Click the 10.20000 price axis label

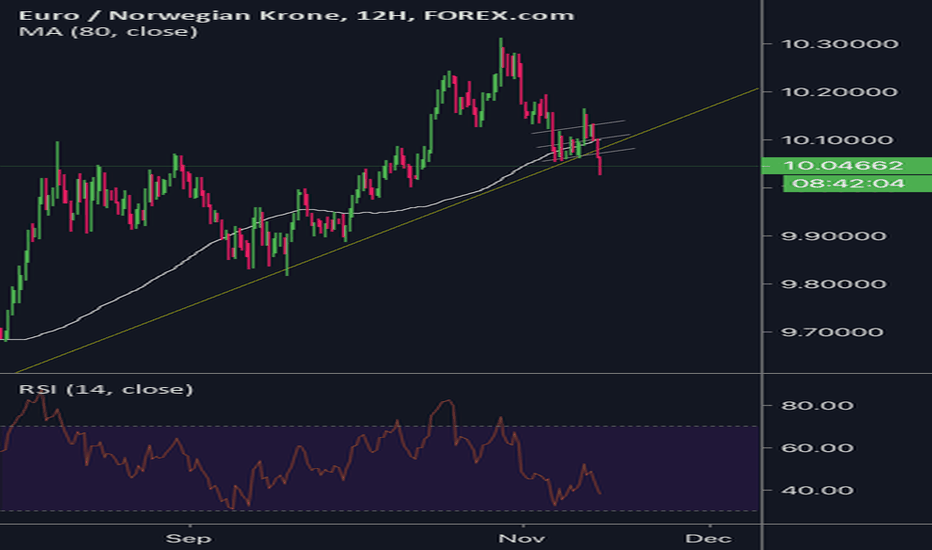[839, 92]
